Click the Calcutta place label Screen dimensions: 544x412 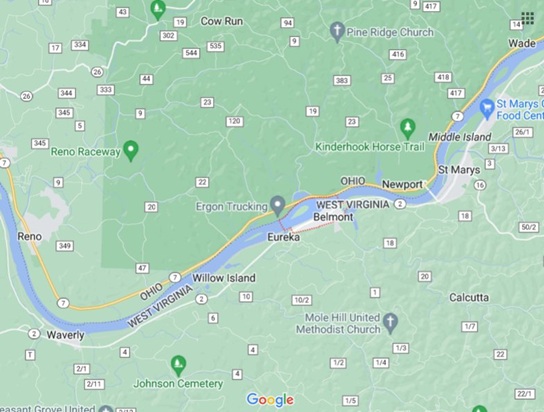469,298
